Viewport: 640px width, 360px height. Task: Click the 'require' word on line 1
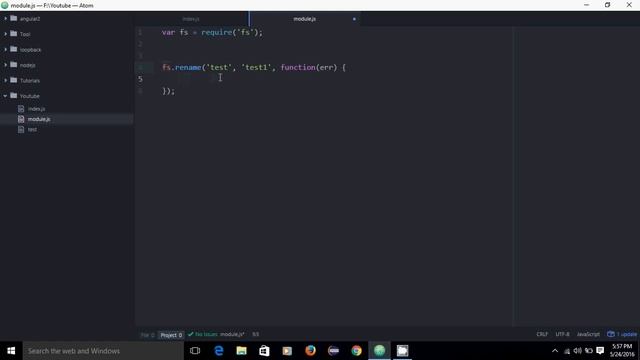point(216,32)
